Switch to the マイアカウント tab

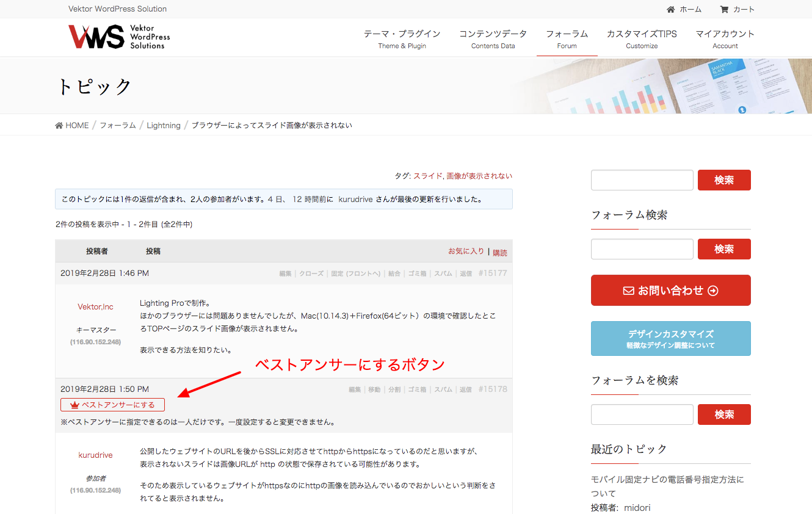(x=725, y=35)
